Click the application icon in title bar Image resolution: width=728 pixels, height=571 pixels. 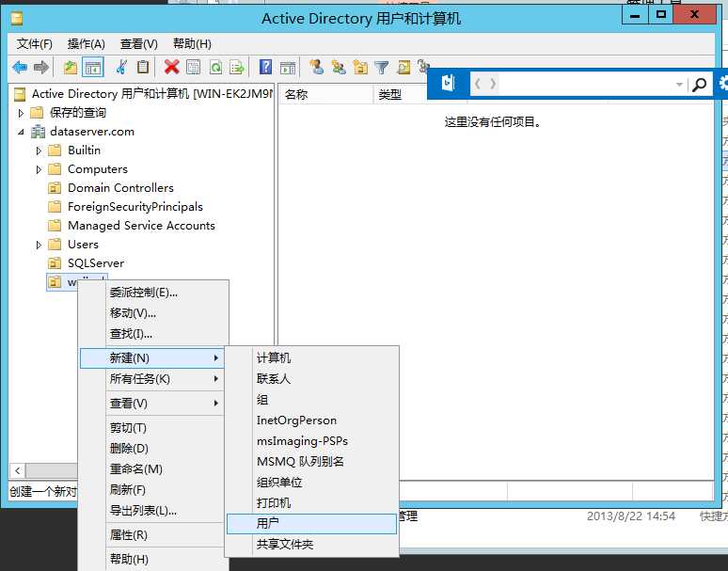click(x=17, y=19)
